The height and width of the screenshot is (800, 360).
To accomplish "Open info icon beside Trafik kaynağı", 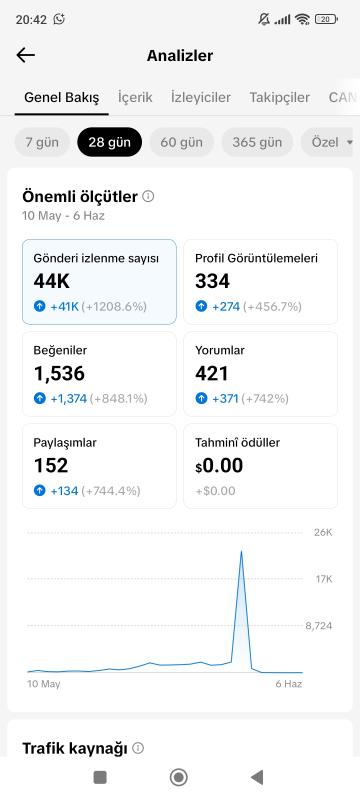I will click(x=138, y=748).
